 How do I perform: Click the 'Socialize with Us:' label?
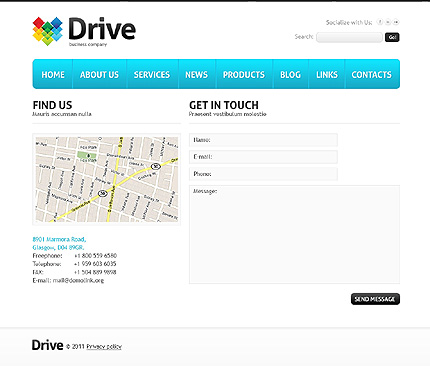coord(349,22)
